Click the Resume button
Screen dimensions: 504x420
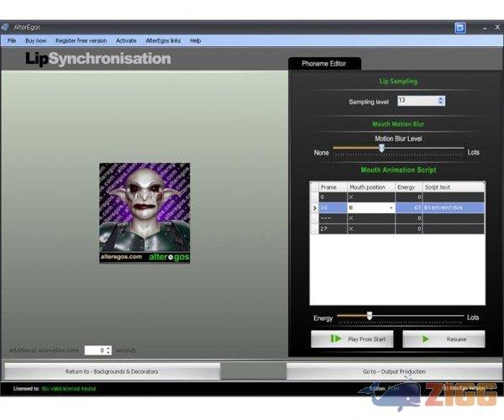(444, 339)
